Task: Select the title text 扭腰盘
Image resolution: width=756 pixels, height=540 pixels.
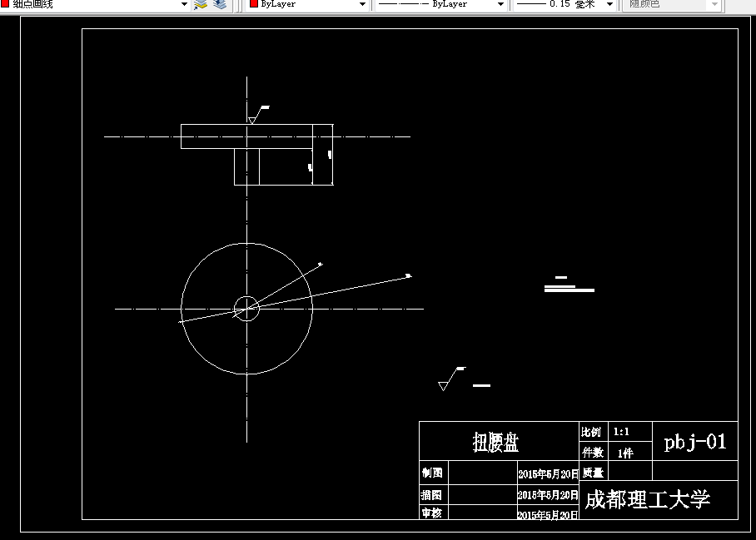Action: point(495,442)
